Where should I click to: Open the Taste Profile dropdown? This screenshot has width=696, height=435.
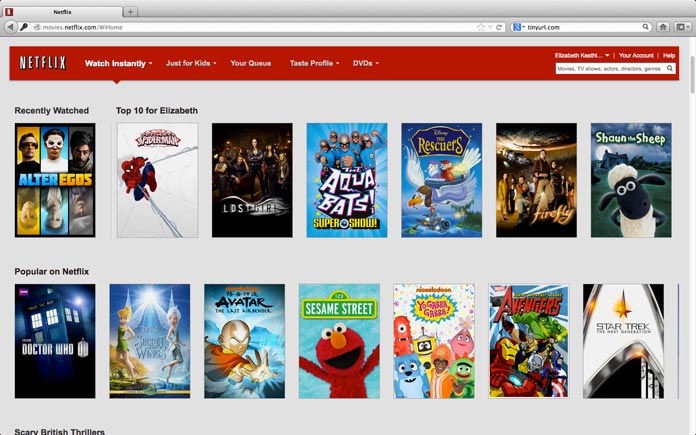click(315, 63)
